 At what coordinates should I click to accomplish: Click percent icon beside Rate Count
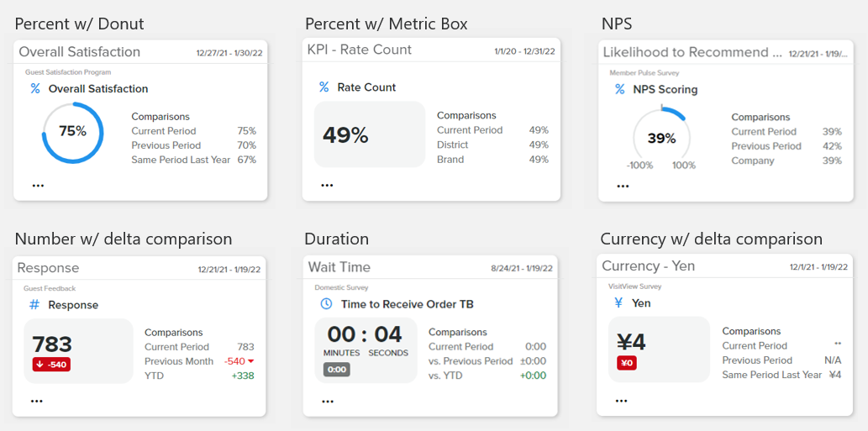[x=324, y=87]
